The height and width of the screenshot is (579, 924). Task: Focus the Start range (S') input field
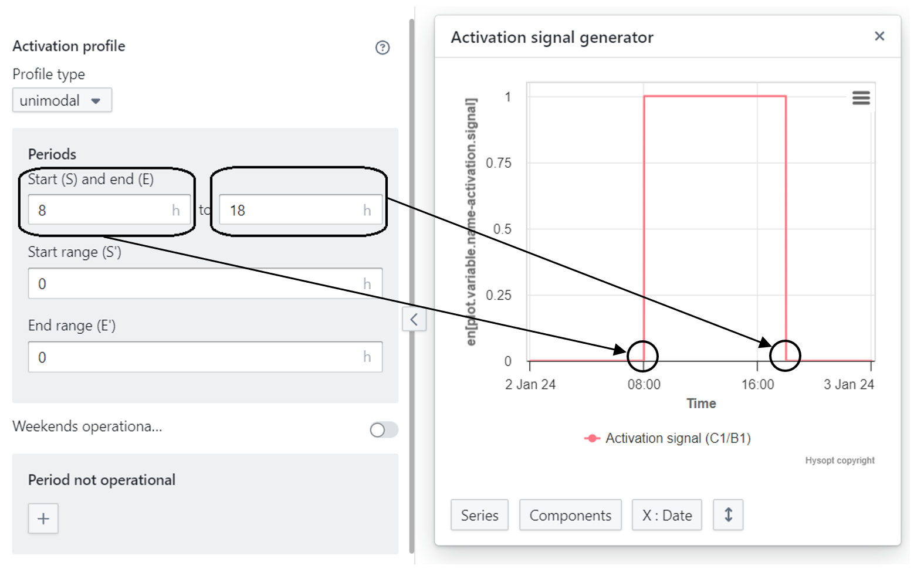[x=199, y=284]
